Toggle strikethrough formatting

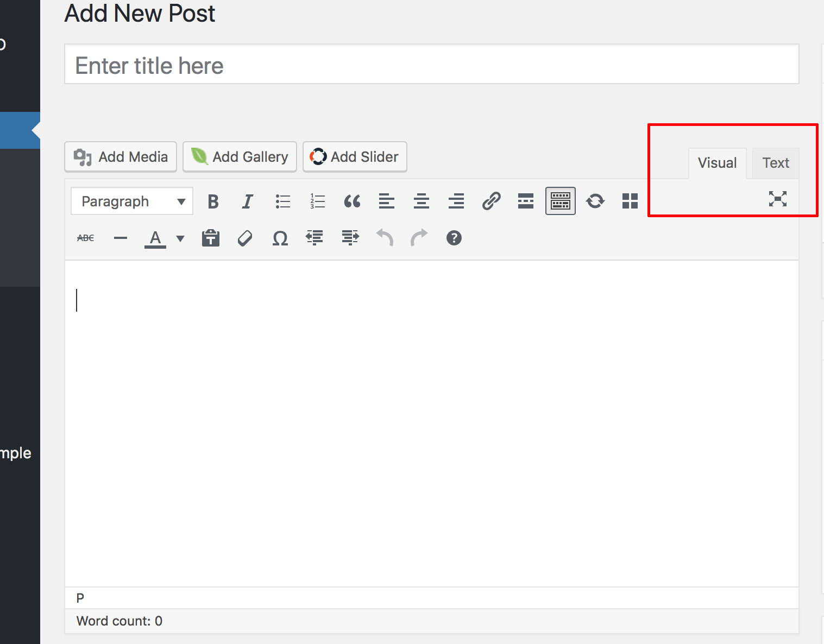86,238
